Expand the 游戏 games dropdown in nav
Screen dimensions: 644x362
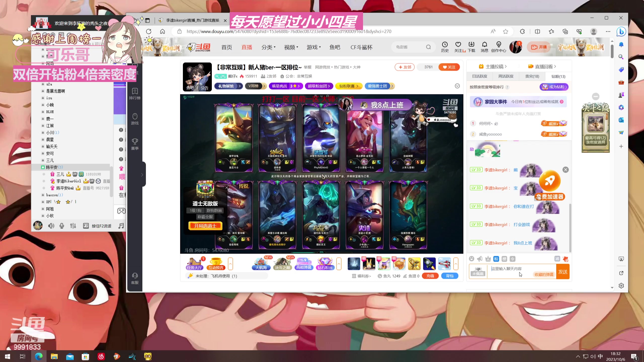(x=314, y=47)
